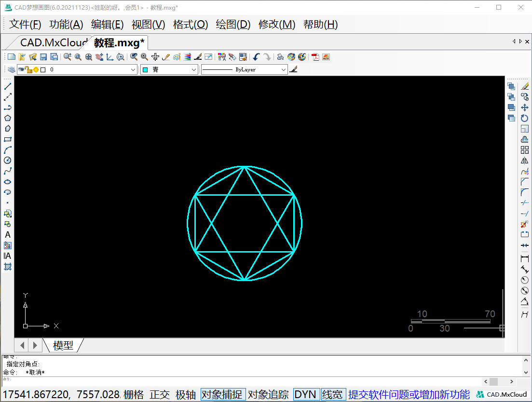Toggle 对象追踪 object tracking

pos(268,395)
